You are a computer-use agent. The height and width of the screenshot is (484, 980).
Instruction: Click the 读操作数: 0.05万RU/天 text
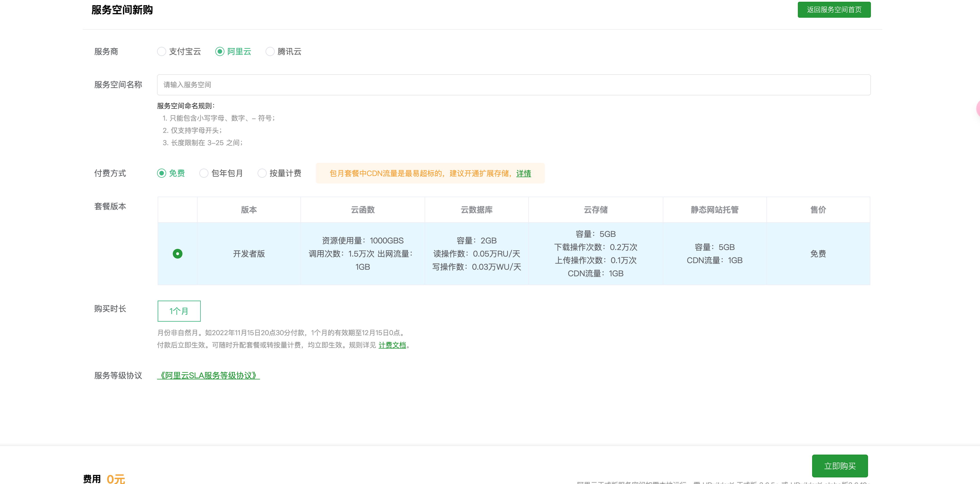(x=476, y=254)
